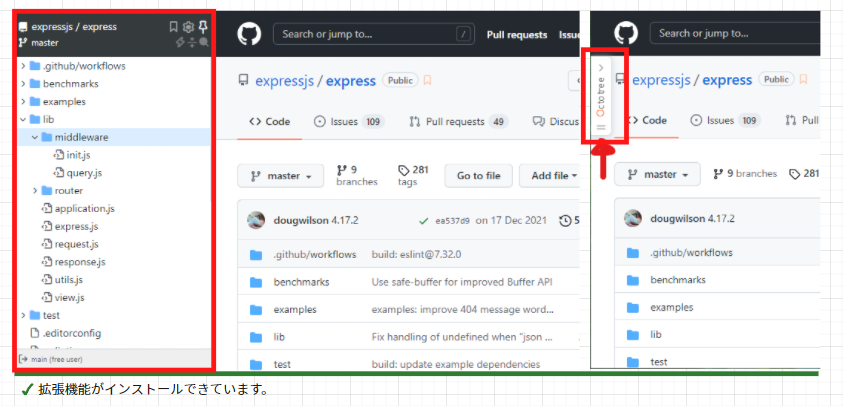Open the 9 branches link on left page
Image resolution: width=843 pixels, height=406 pixels.
[x=356, y=176]
